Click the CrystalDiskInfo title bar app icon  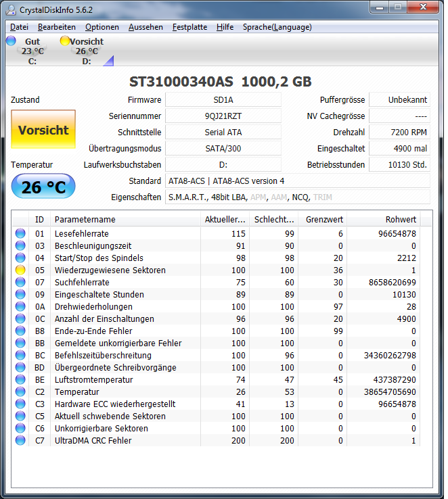[x=11, y=10]
